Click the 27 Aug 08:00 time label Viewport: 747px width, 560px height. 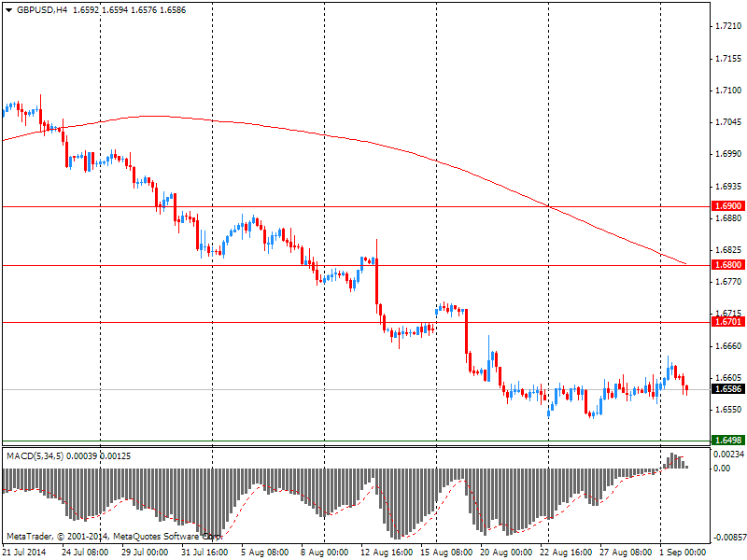[x=626, y=553]
